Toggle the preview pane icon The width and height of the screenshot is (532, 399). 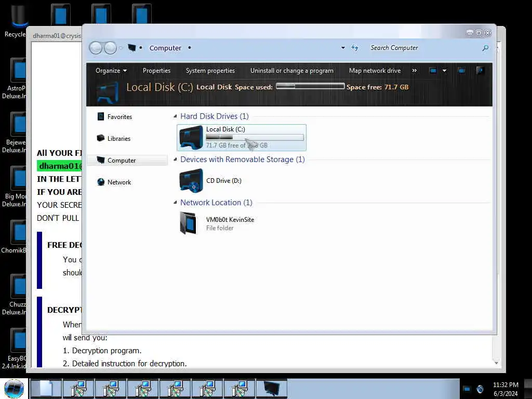pos(461,71)
